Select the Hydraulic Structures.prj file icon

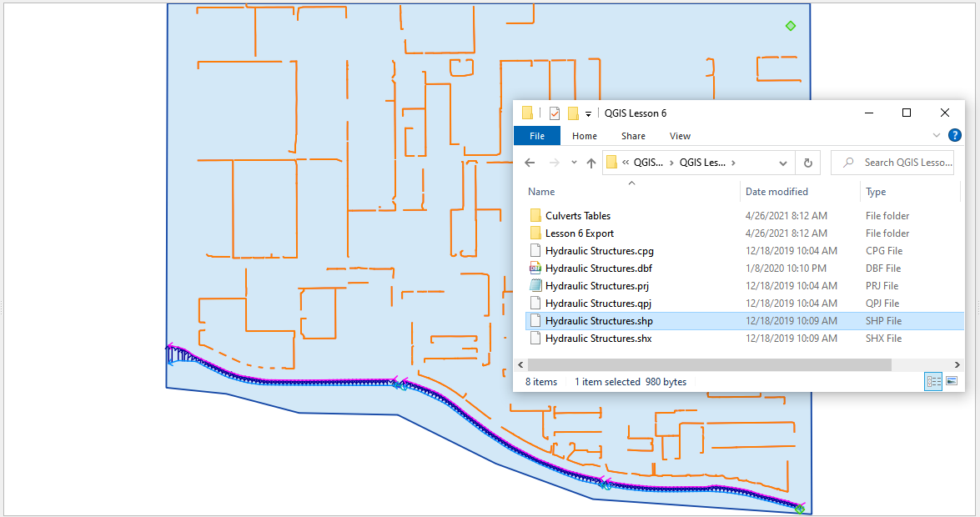coord(535,286)
